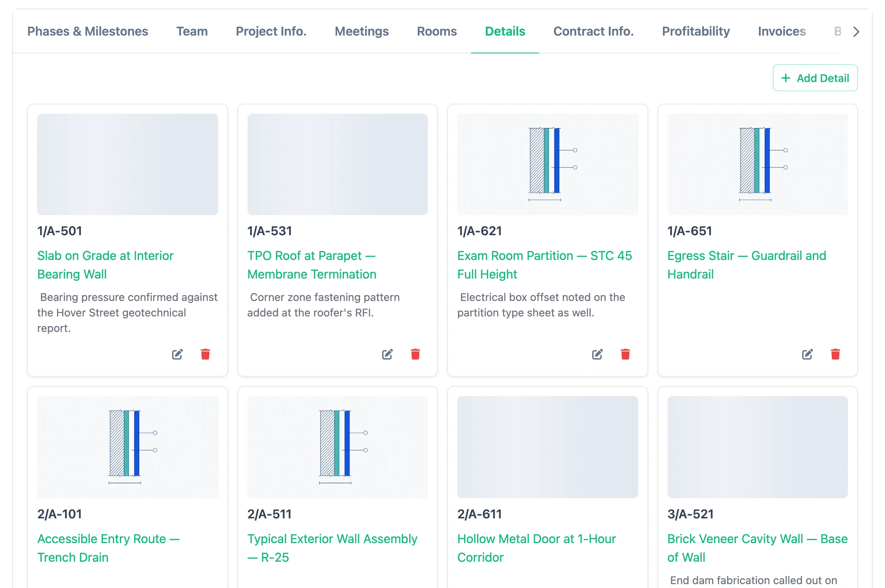This screenshot has width=885, height=588.
Task: Select the 3/A-521 detail number text
Action: pyautogui.click(x=690, y=514)
